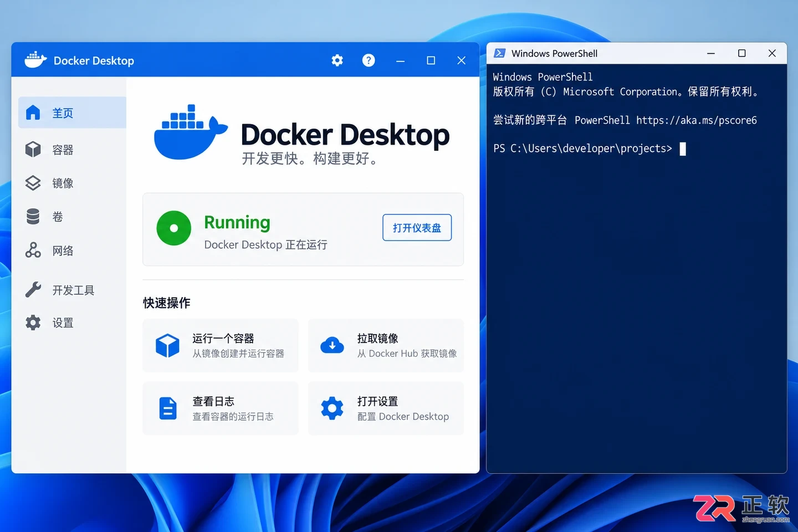Click the blue cube icon for 运行一个容器
Viewport: 798px width, 532px height.
[x=167, y=346]
